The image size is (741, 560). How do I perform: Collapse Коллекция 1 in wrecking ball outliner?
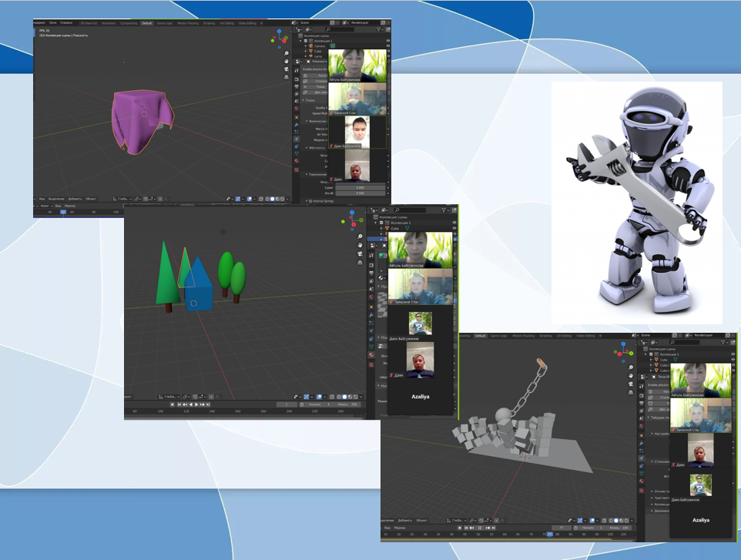pos(645,354)
